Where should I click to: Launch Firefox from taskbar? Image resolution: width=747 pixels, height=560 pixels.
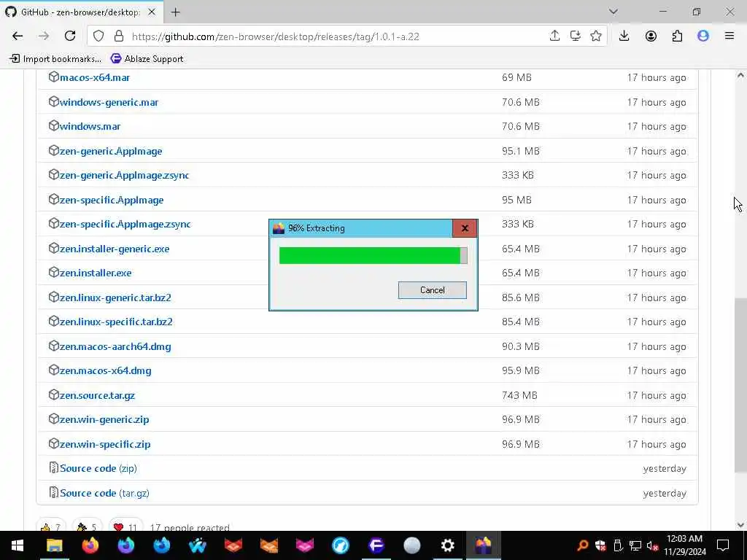coord(90,545)
